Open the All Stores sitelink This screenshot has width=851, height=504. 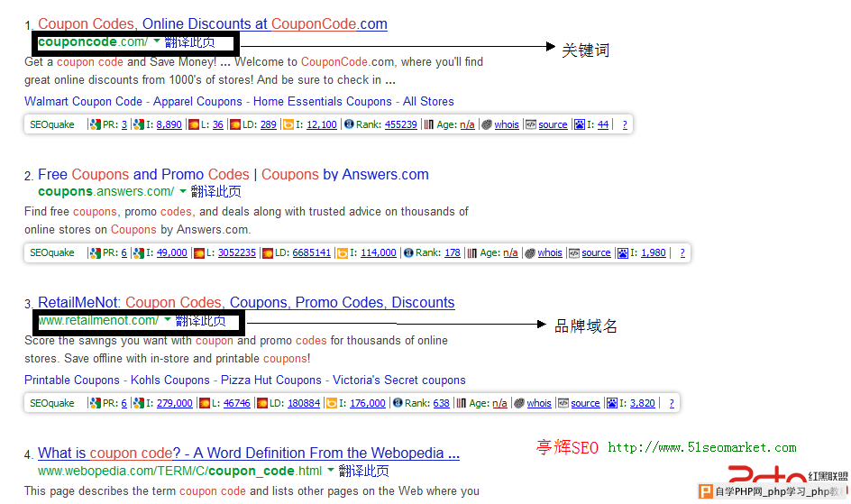tap(428, 102)
